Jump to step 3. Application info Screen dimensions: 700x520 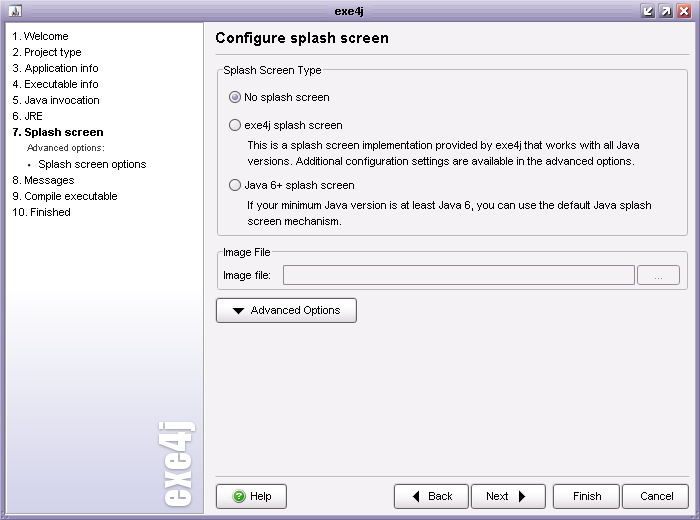click(55, 68)
